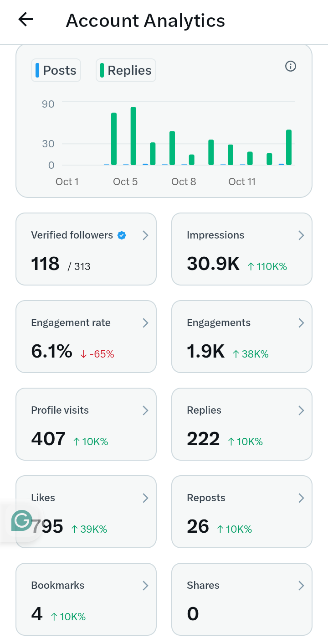Click the tallest green bar near Oct 5
The image size is (328, 644).
coord(133,136)
